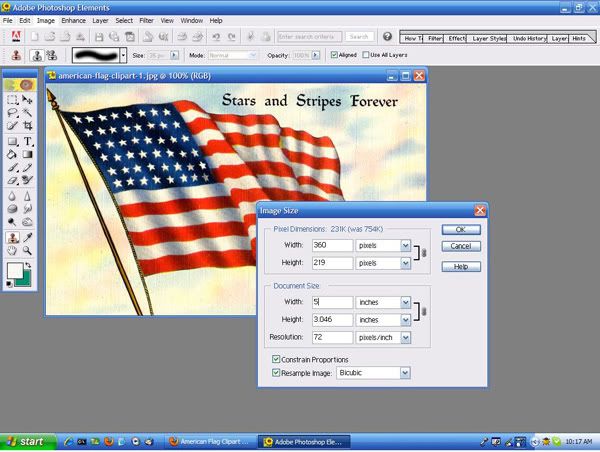Select the Gradient tool
The image size is (600, 452).
tap(27, 154)
